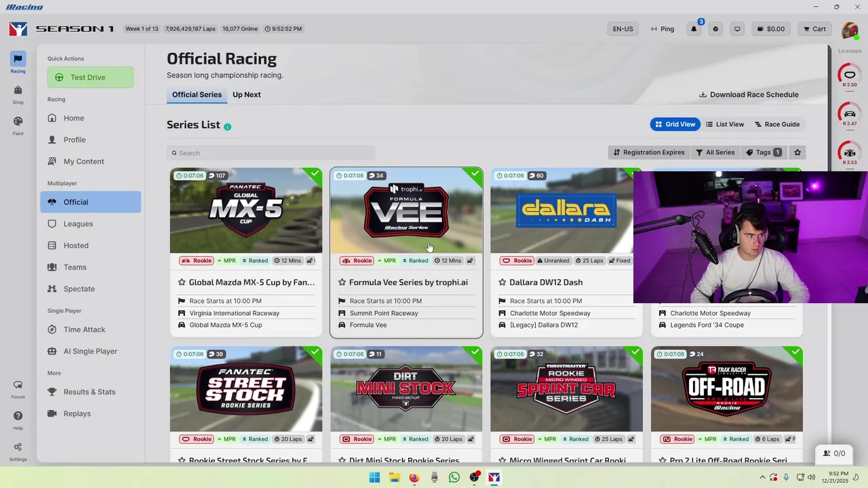The image size is (868, 488).
Task: Open the Formula Car license R 2.53 gauge
Action: [x=849, y=153]
